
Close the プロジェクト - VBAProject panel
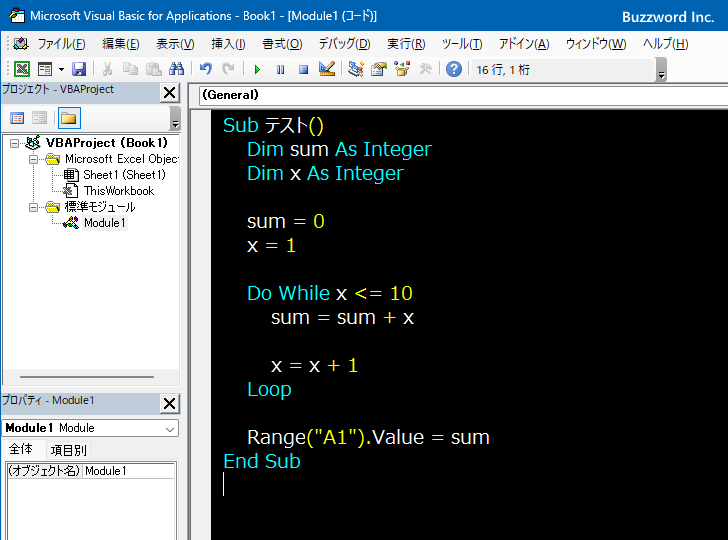(169, 93)
